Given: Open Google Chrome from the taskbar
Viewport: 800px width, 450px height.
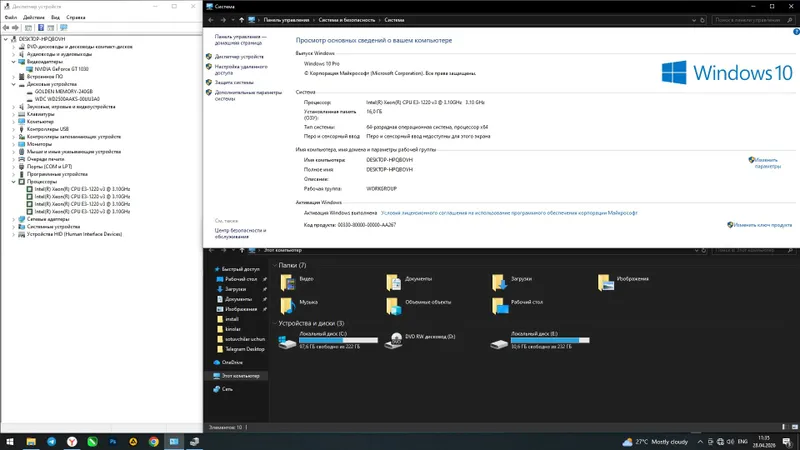Looking at the screenshot, I should tap(154, 442).
